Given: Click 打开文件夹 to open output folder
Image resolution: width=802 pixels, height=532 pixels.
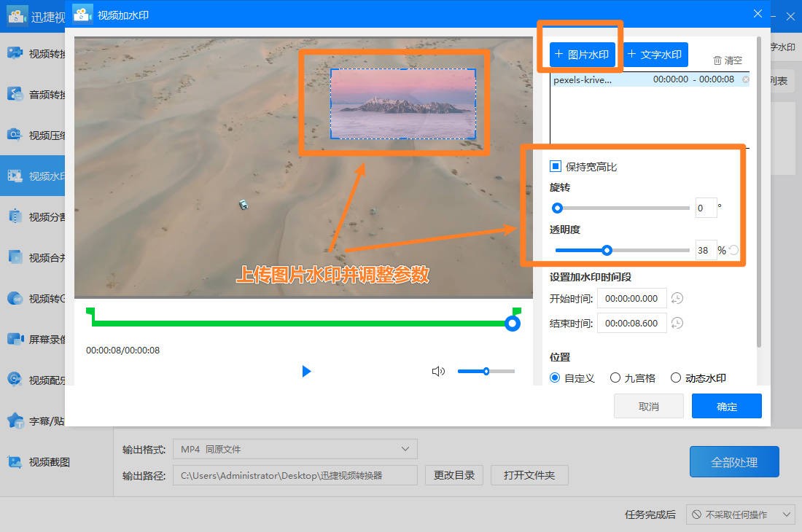Looking at the screenshot, I should (x=529, y=475).
